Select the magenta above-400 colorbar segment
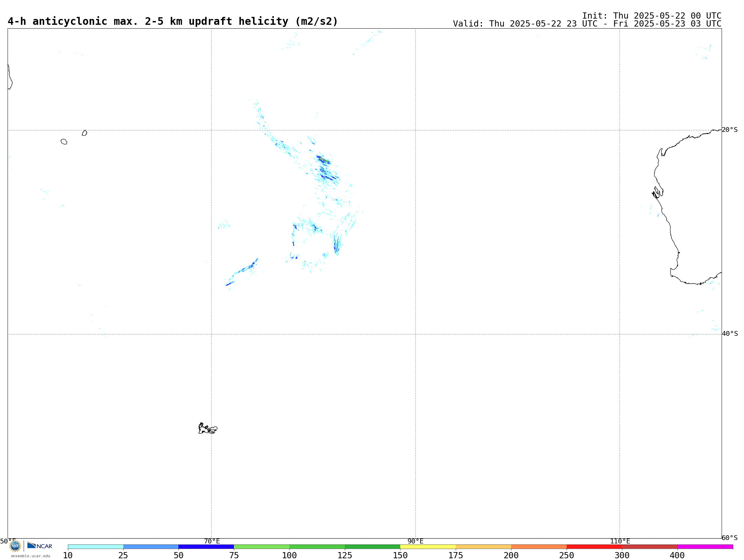This screenshot has width=744, height=560. [x=705, y=547]
